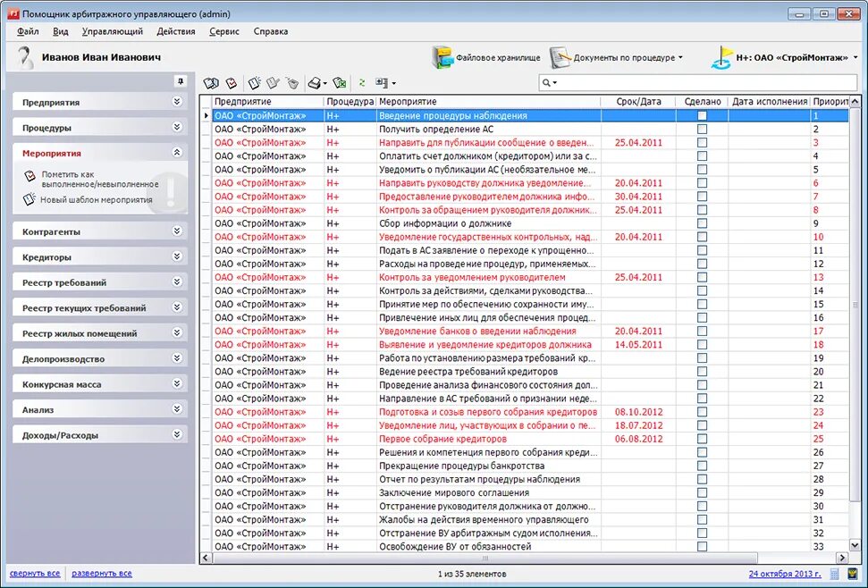Expand the Доходы/Расходы sidebar section
The height and width of the screenshot is (588, 868).
coord(177,435)
